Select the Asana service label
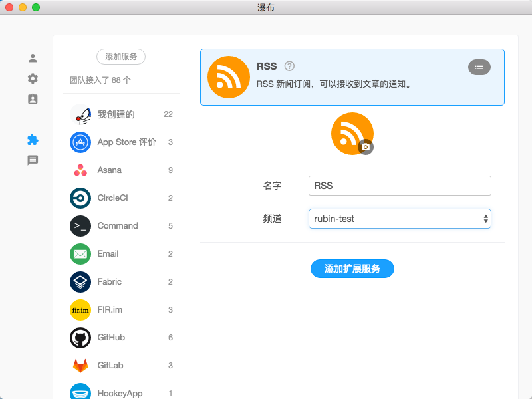 (x=109, y=170)
